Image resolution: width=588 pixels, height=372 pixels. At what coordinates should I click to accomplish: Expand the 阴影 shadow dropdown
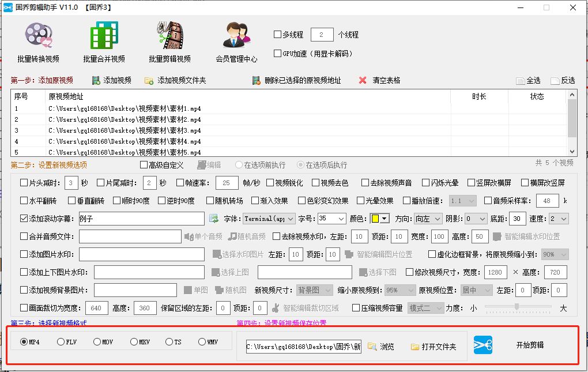[476, 219]
